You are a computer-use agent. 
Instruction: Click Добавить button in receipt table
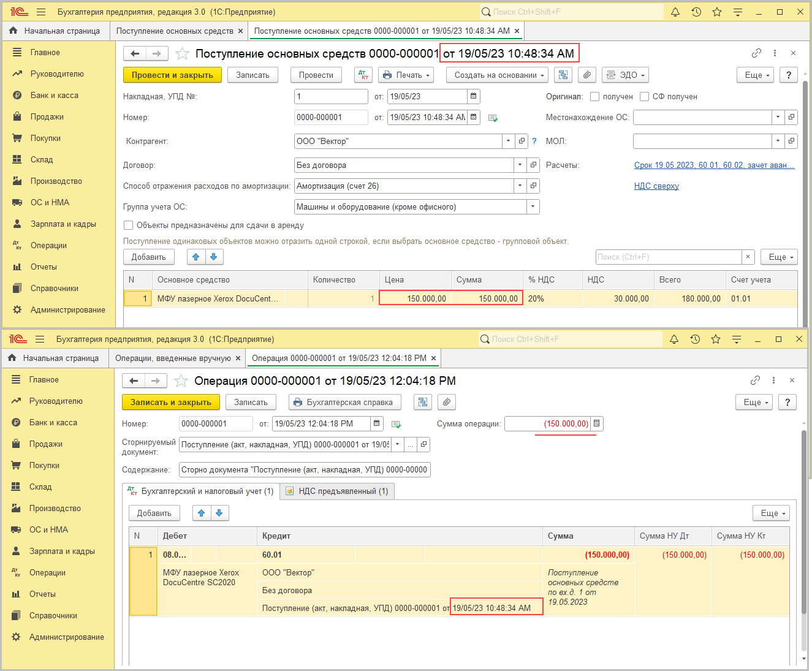click(x=149, y=257)
